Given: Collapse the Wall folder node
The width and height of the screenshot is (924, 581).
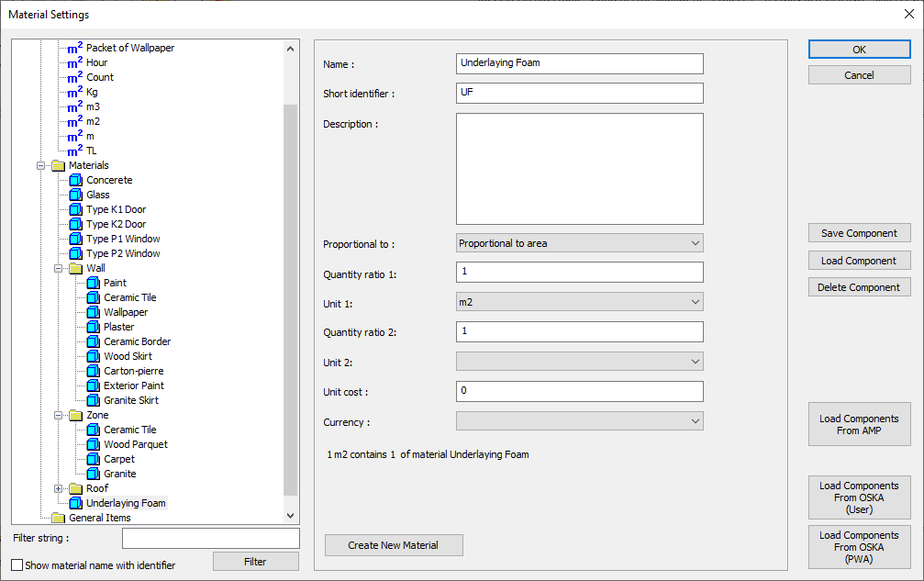Looking at the screenshot, I should [59, 268].
